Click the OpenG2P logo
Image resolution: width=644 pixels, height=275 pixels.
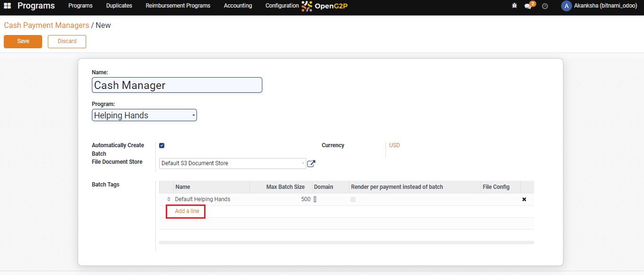(x=324, y=6)
